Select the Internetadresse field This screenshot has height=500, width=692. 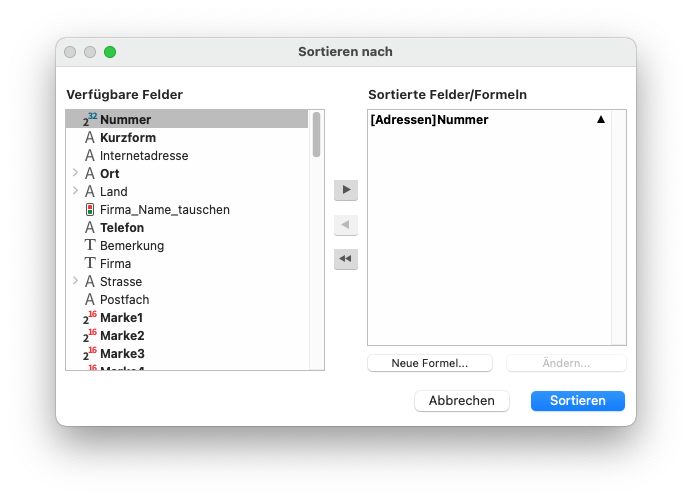click(x=144, y=156)
